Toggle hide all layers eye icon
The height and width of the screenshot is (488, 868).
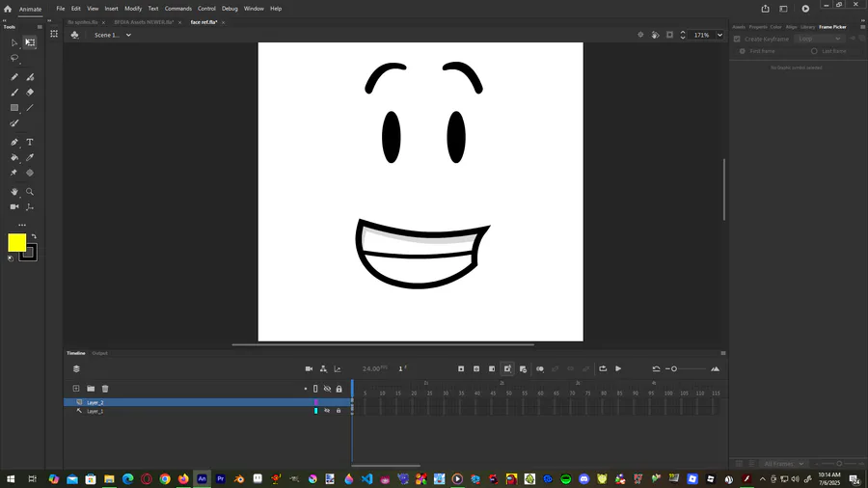pyautogui.click(x=327, y=389)
